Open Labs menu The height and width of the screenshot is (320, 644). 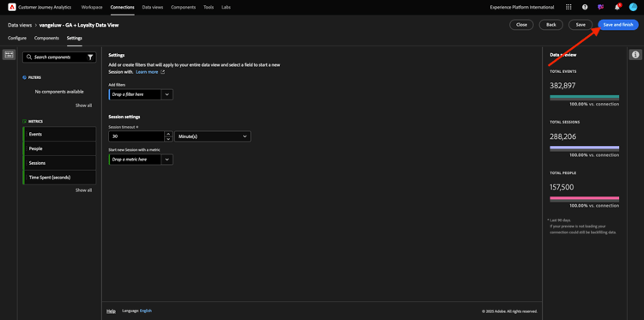[x=226, y=8]
